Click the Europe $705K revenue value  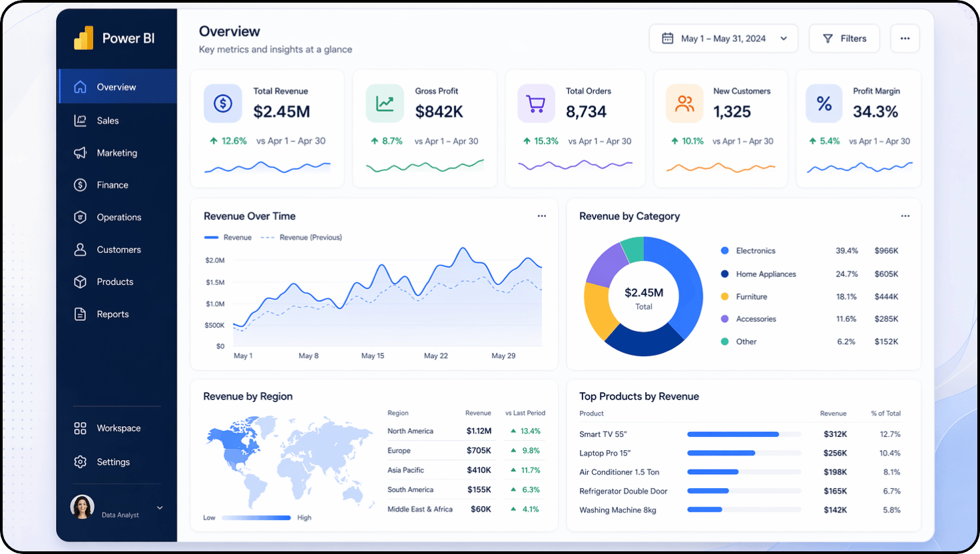click(x=479, y=450)
